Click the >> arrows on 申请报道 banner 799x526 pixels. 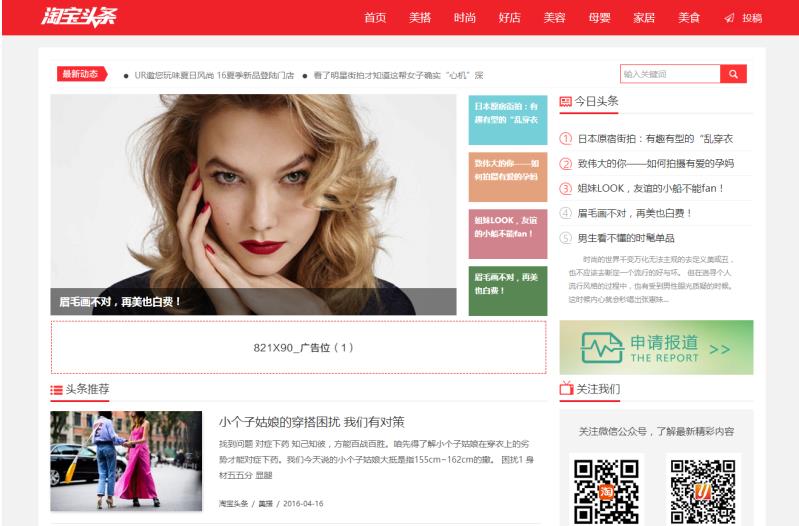pos(720,350)
